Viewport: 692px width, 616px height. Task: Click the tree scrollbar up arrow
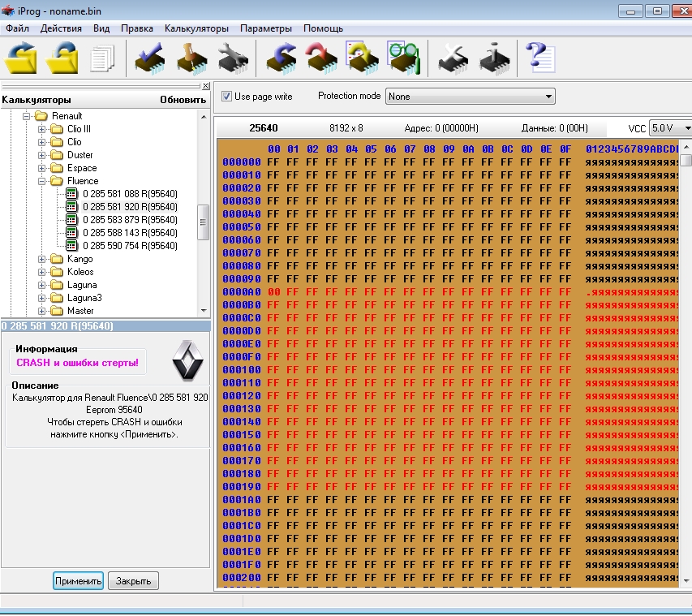204,117
